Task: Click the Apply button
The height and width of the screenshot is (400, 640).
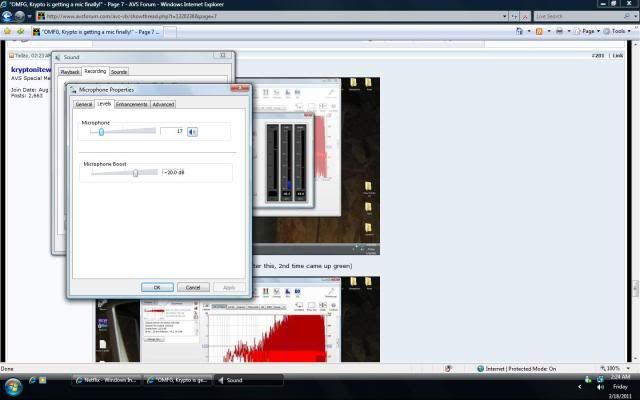Action: (229, 287)
